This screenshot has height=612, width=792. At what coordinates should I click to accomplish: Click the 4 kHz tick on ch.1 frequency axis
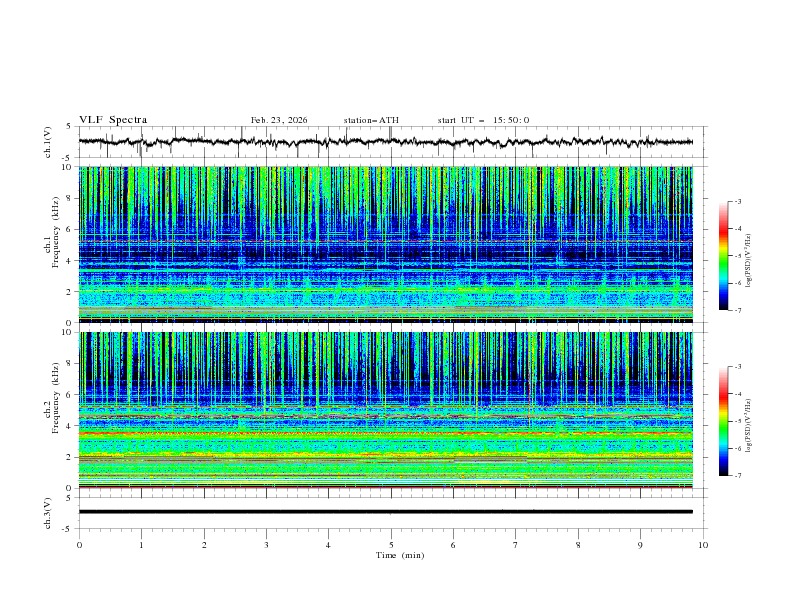coord(70,261)
